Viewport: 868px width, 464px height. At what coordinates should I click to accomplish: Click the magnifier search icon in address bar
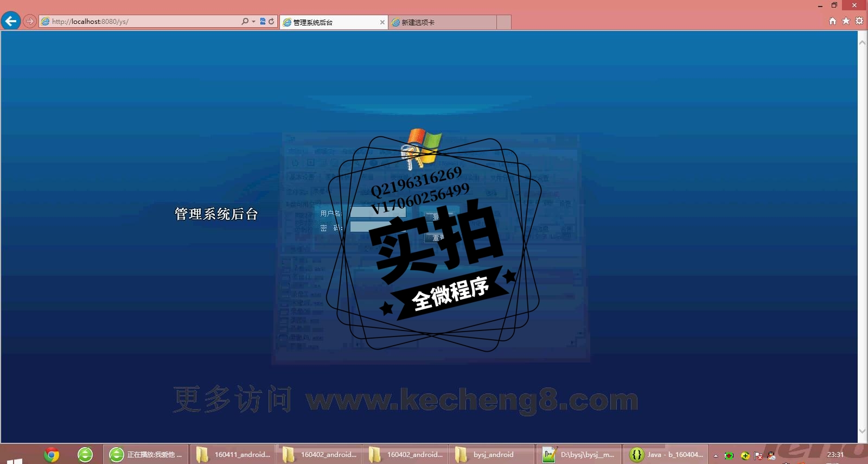click(245, 21)
